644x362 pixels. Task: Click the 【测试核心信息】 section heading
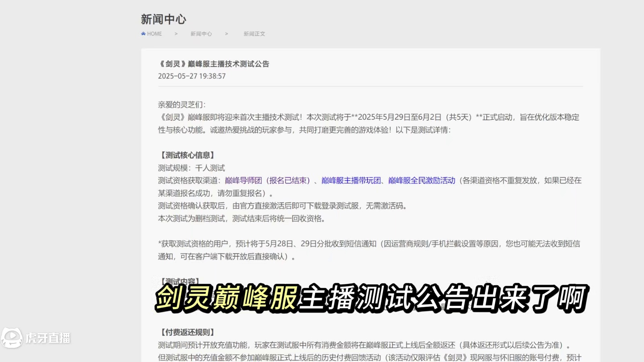click(187, 155)
